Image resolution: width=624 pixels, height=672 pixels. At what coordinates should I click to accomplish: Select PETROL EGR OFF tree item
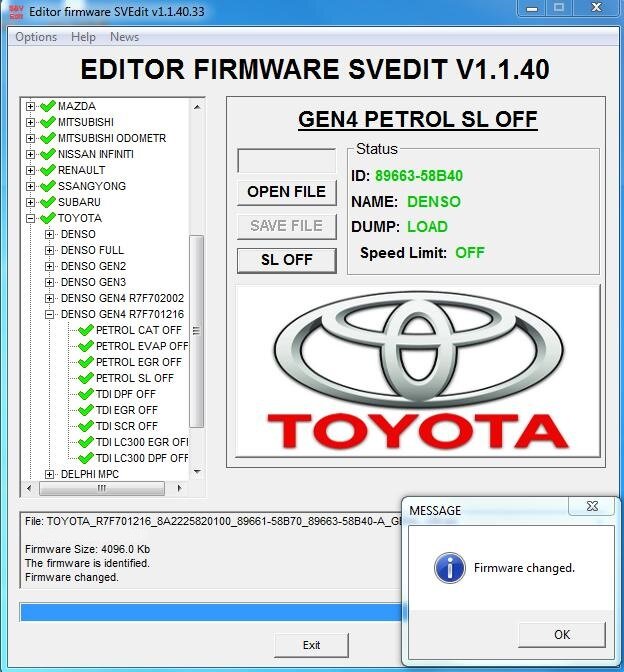click(x=139, y=363)
